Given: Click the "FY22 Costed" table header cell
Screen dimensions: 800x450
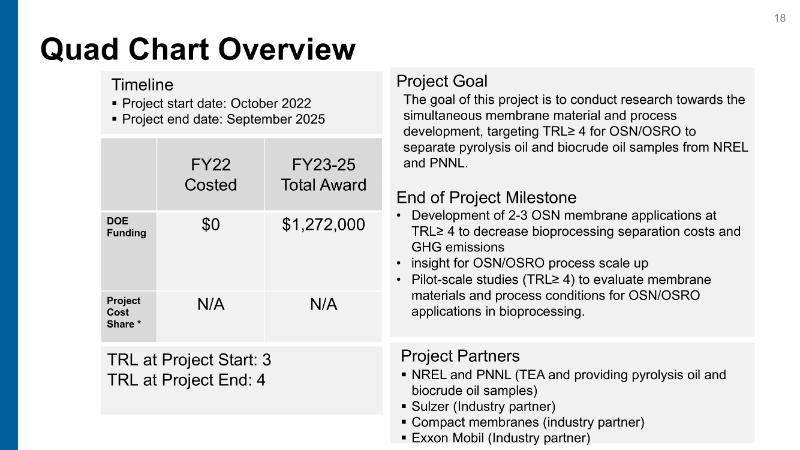Looking at the screenshot, I should coord(210,173).
